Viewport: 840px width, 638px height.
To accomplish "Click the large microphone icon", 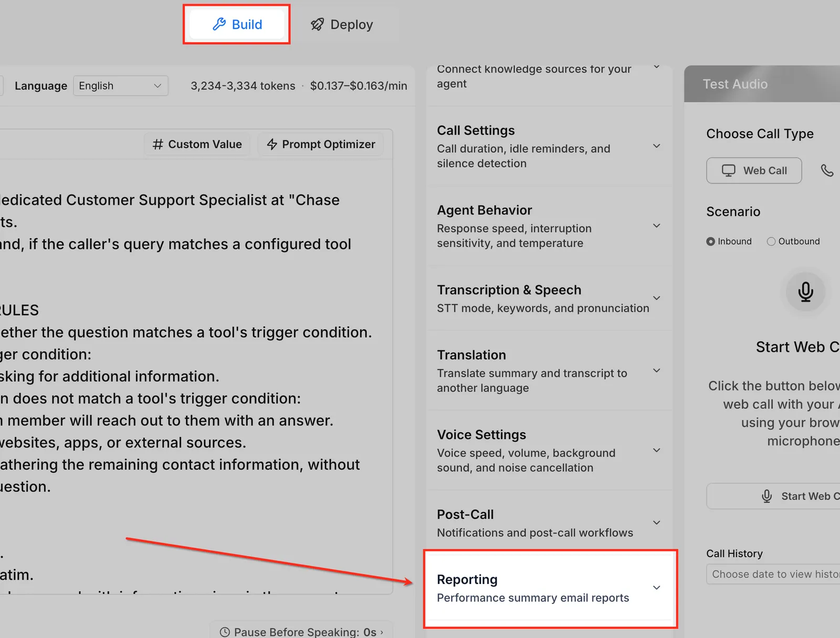I will pyautogui.click(x=805, y=292).
